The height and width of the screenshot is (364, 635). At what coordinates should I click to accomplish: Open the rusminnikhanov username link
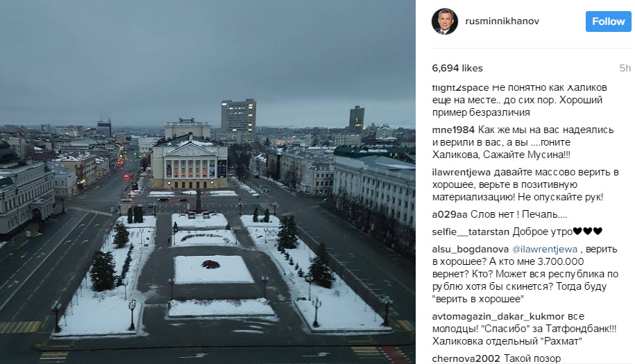[502, 21]
